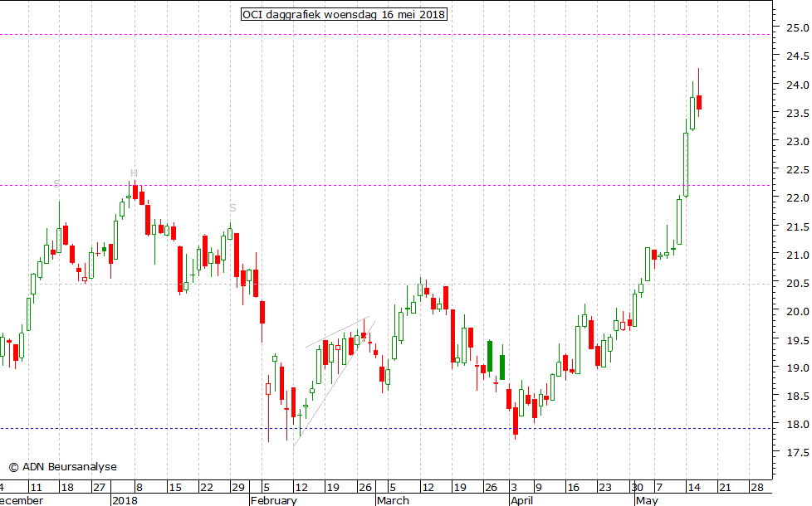Click date label '8' in January
The height and width of the screenshot is (506, 812).
tap(139, 488)
